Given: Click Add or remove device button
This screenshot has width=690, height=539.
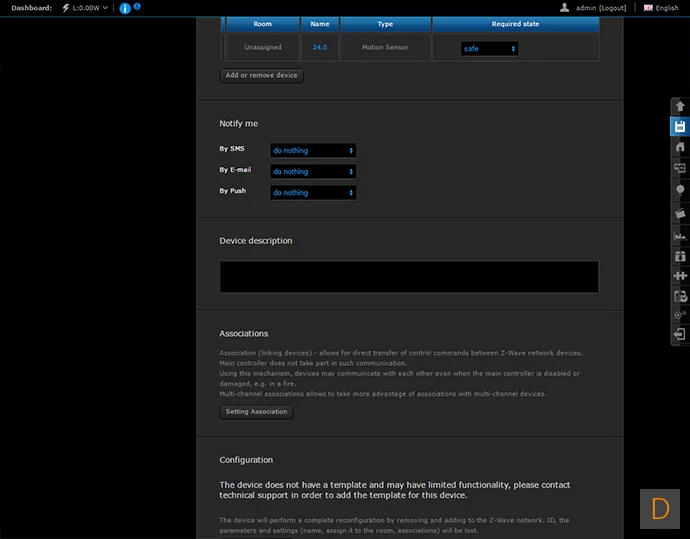Looking at the screenshot, I should point(261,75).
